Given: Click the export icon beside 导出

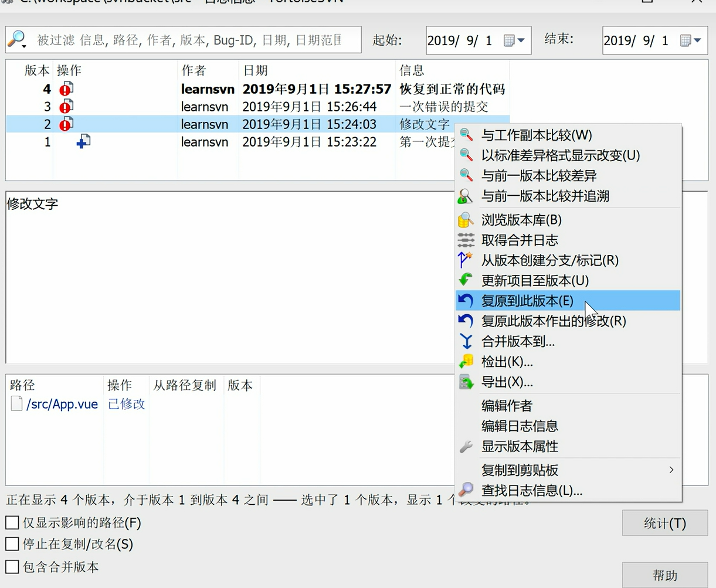Looking at the screenshot, I should (x=466, y=382).
